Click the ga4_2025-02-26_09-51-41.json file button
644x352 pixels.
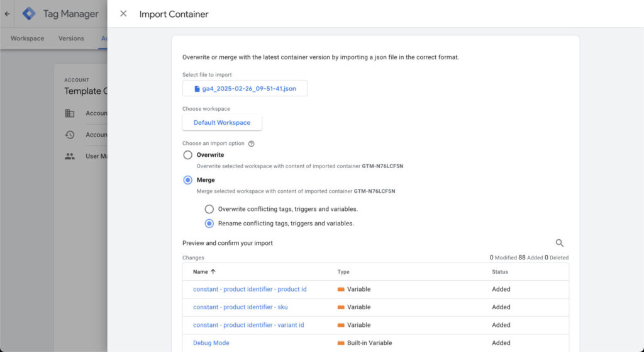pyautogui.click(x=245, y=89)
